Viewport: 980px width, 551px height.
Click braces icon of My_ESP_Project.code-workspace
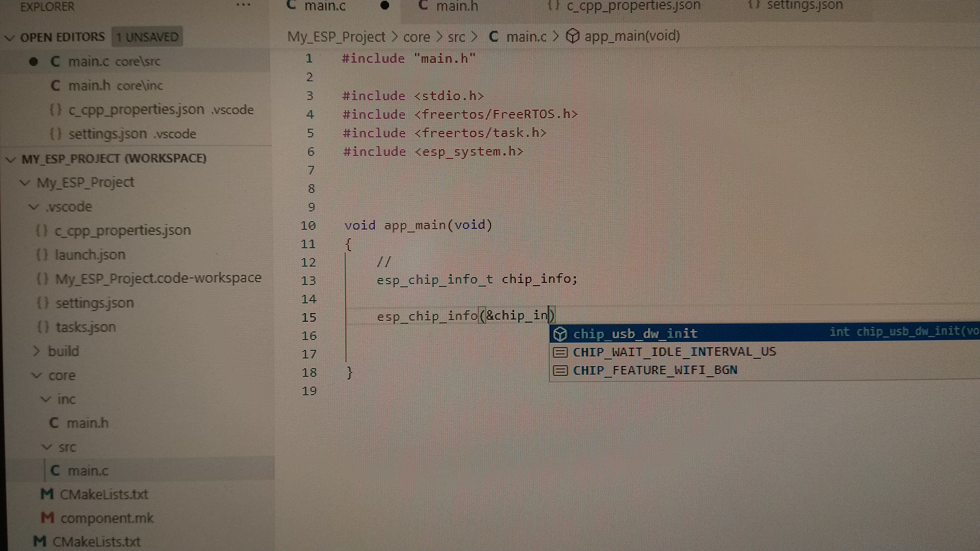click(43, 278)
